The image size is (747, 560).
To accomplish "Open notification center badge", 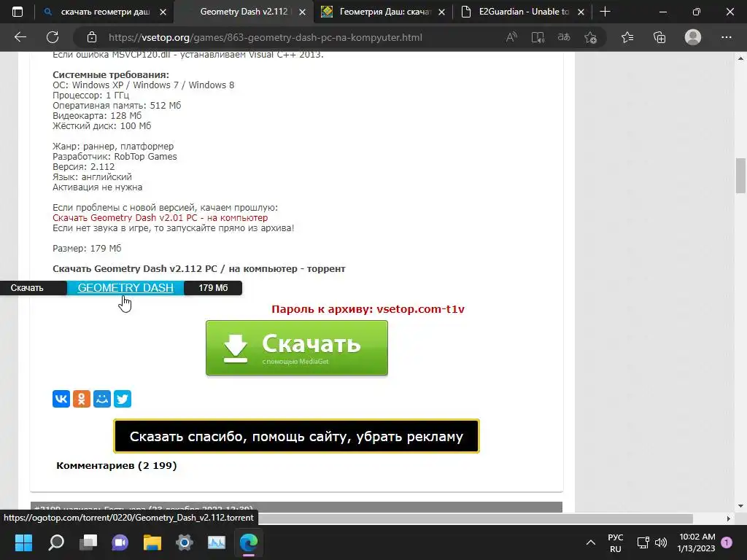I will [727, 542].
